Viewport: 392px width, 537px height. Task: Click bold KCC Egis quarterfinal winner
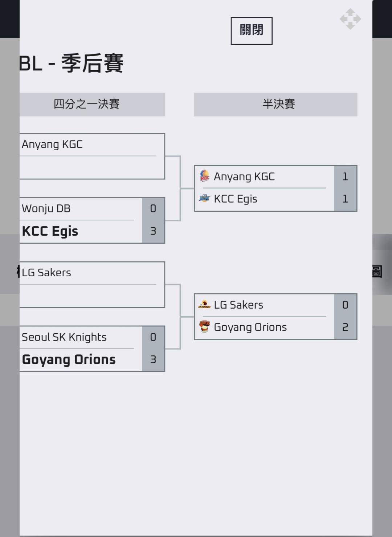coord(50,231)
